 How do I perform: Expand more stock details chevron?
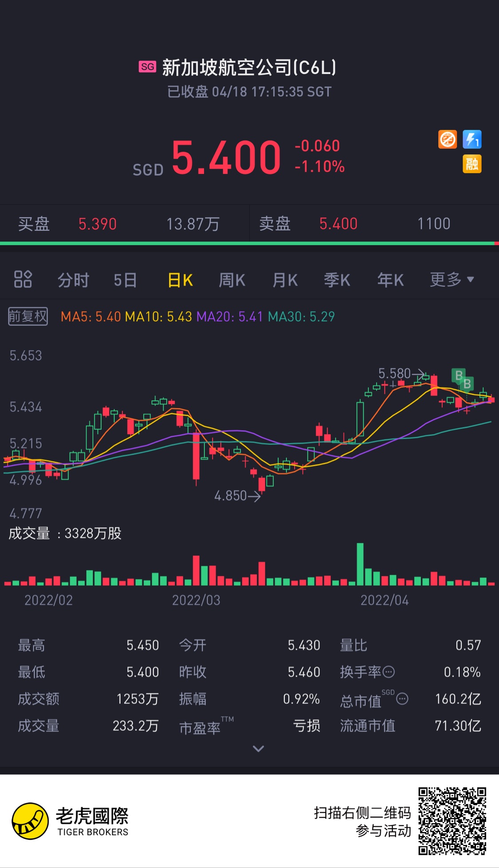click(x=259, y=749)
